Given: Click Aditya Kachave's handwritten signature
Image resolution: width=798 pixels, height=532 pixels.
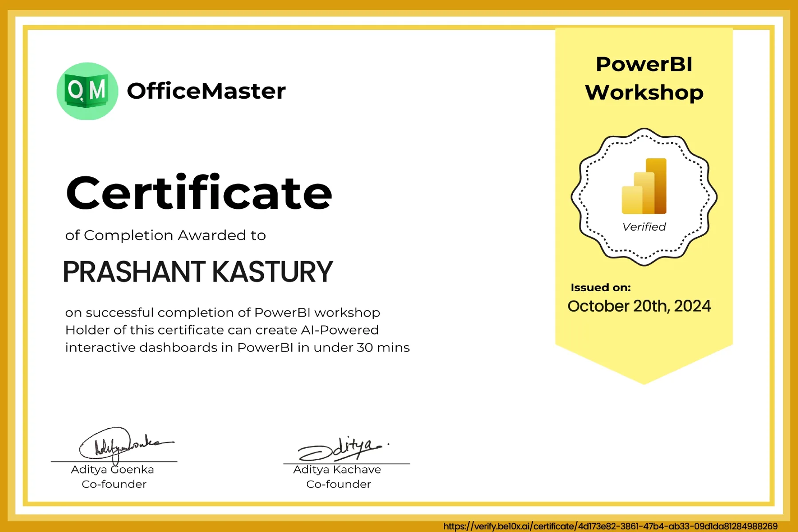Looking at the screenshot, I should click(x=343, y=449).
